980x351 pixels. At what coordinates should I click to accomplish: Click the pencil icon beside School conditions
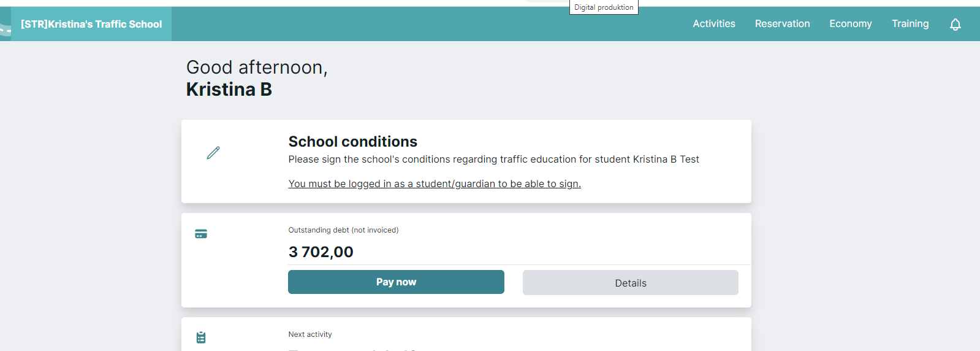tap(213, 153)
